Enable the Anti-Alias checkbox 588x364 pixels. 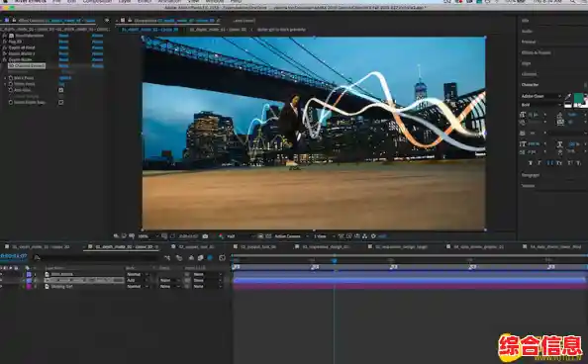click(60, 90)
